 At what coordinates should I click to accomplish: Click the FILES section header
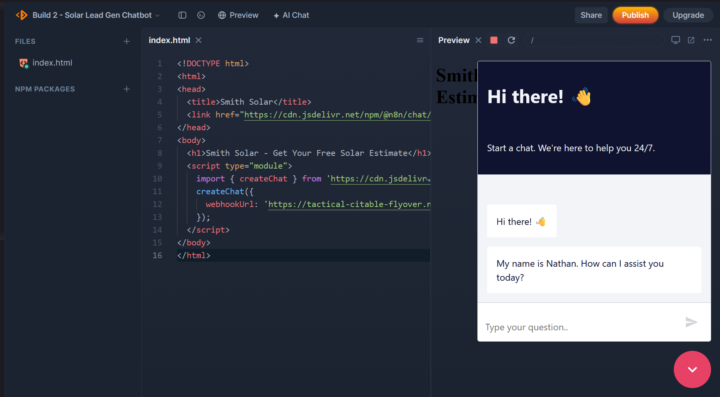coord(25,41)
